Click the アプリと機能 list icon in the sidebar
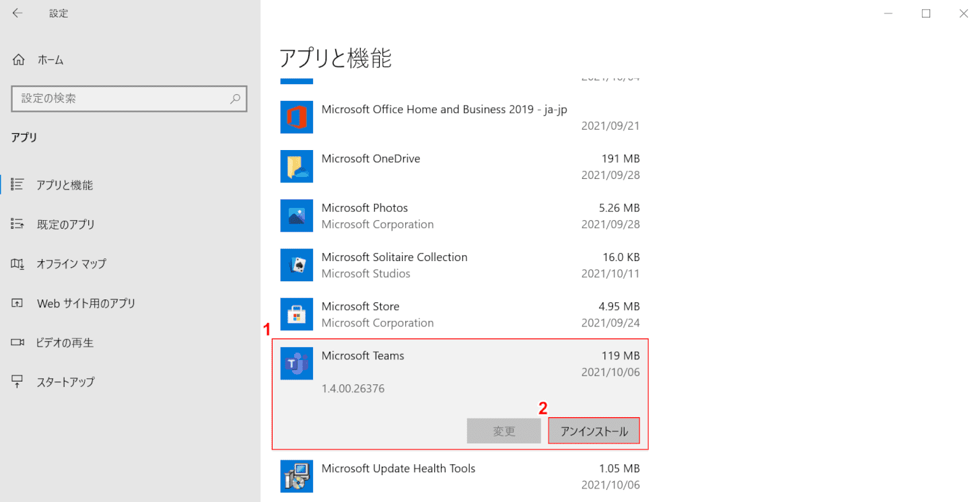The width and height of the screenshot is (980, 502). pos(18,184)
